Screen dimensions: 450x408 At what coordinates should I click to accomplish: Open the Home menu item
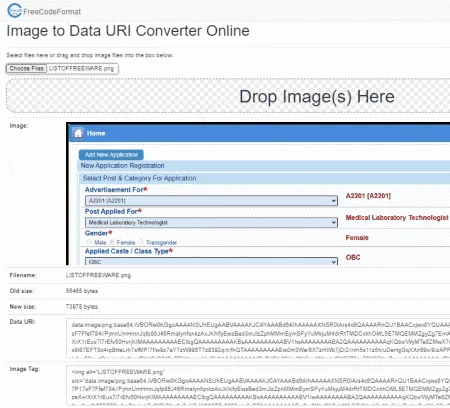[x=96, y=133]
